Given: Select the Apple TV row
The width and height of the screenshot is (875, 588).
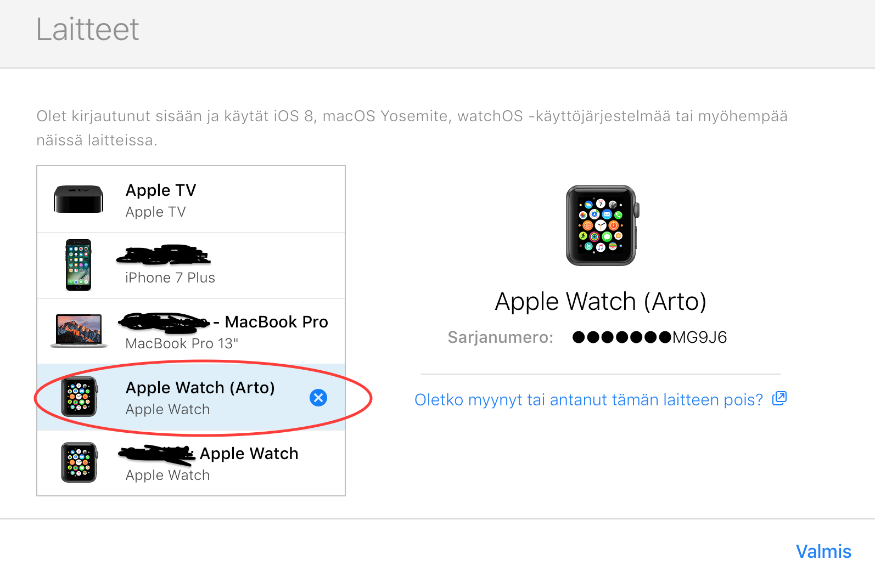Looking at the screenshot, I should coord(191,200).
